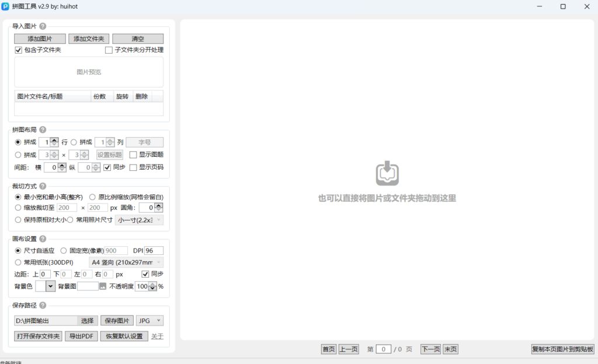The image size is (598, 364).
Task: Click the 保存图片 button
Action: tap(117, 321)
